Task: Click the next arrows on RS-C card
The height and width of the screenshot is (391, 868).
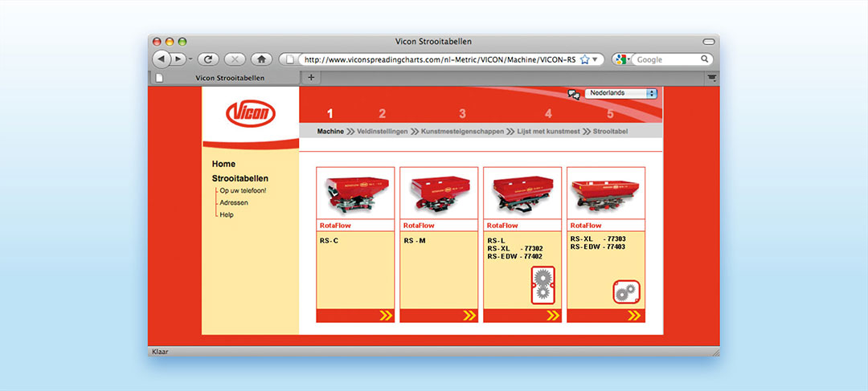Action: pos(386,316)
